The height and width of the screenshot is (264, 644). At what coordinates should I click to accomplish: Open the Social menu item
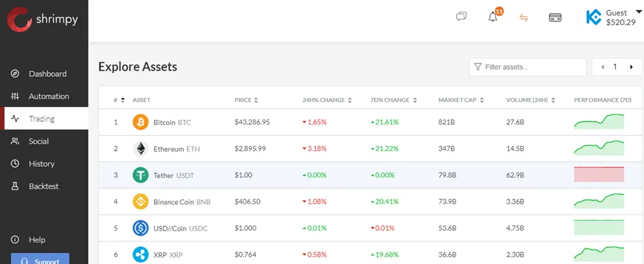pyautogui.click(x=44, y=141)
